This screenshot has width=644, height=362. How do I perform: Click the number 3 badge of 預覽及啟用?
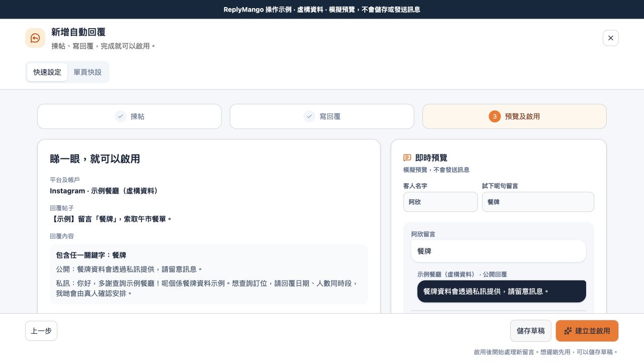click(x=495, y=117)
